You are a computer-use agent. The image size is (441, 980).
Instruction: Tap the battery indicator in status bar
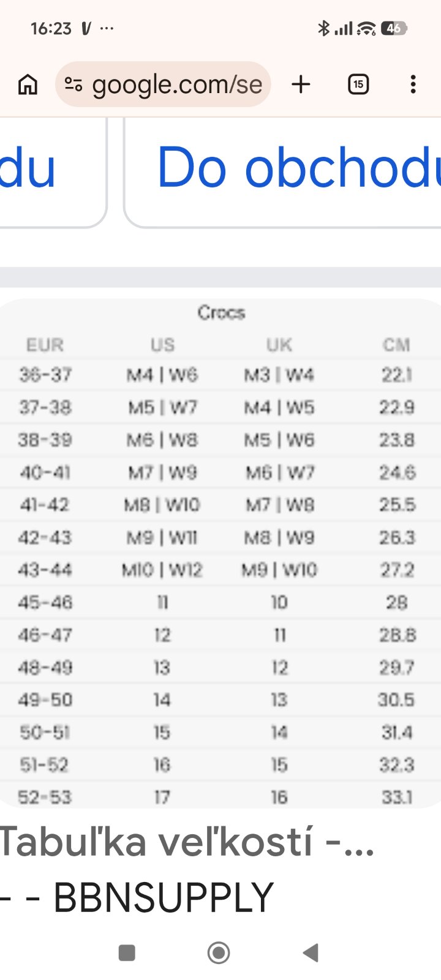[x=394, y=28]
